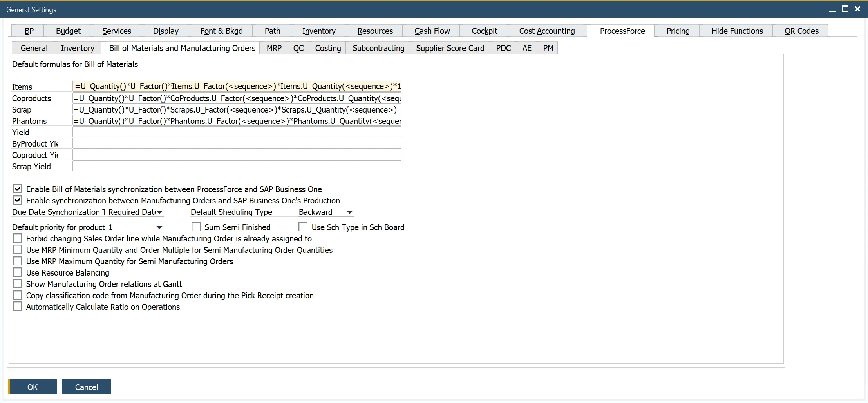Enable Sum Semi Finished

click(x=196, y=227)
